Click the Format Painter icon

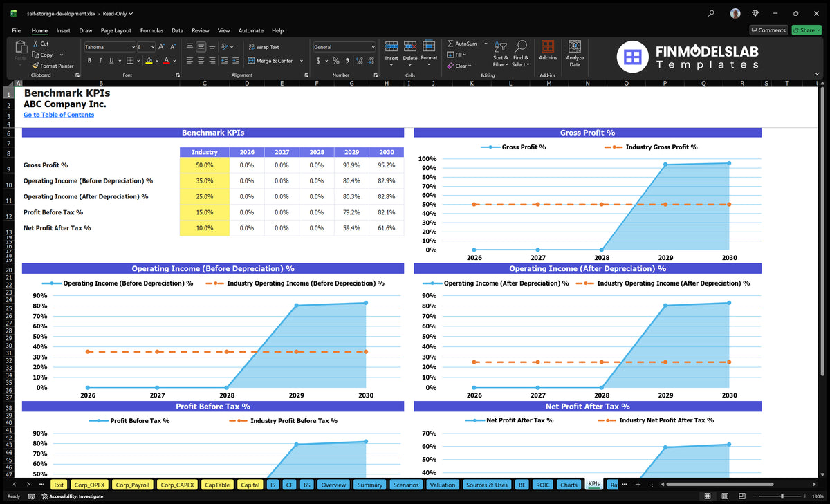[35, 66]
